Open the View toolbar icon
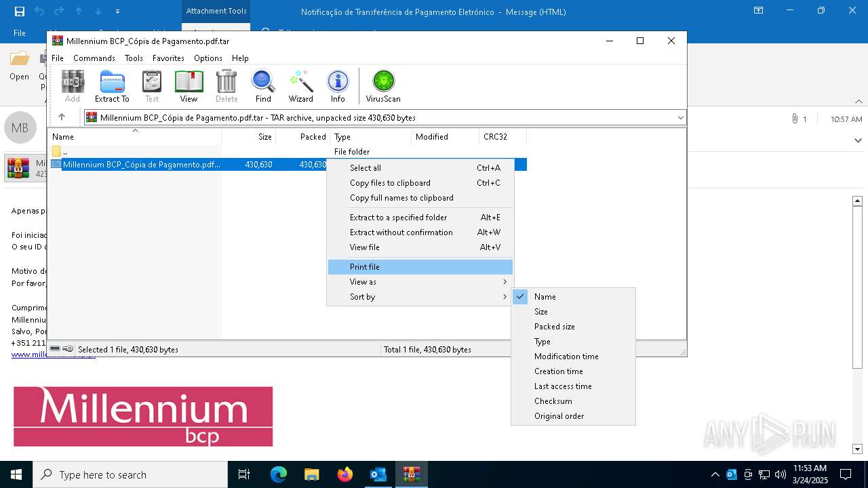 (189, 86)
